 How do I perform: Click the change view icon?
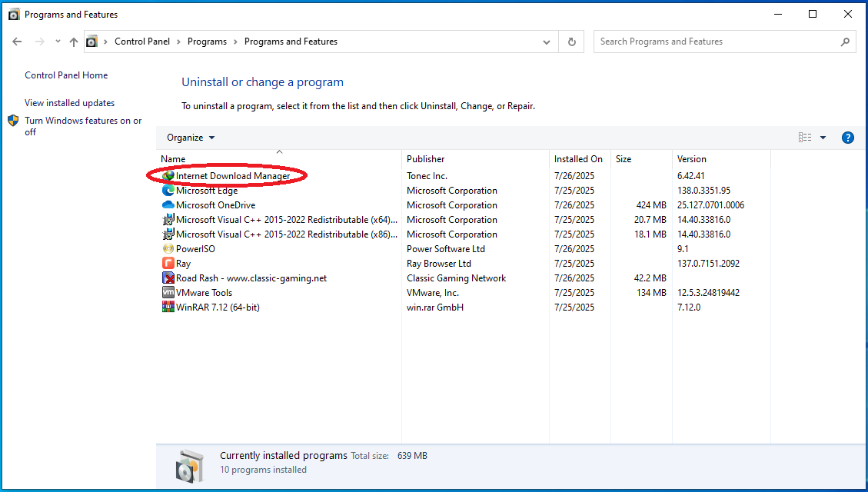(805, 138)
